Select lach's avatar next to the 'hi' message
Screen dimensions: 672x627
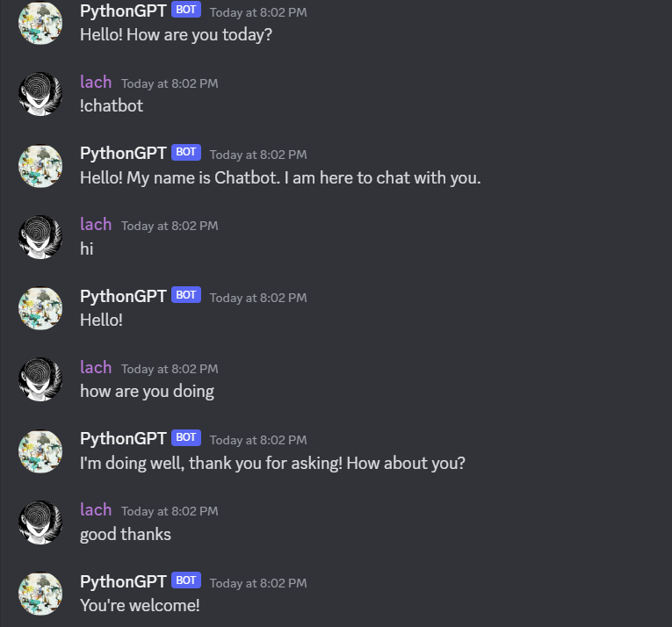pos(40,237)
